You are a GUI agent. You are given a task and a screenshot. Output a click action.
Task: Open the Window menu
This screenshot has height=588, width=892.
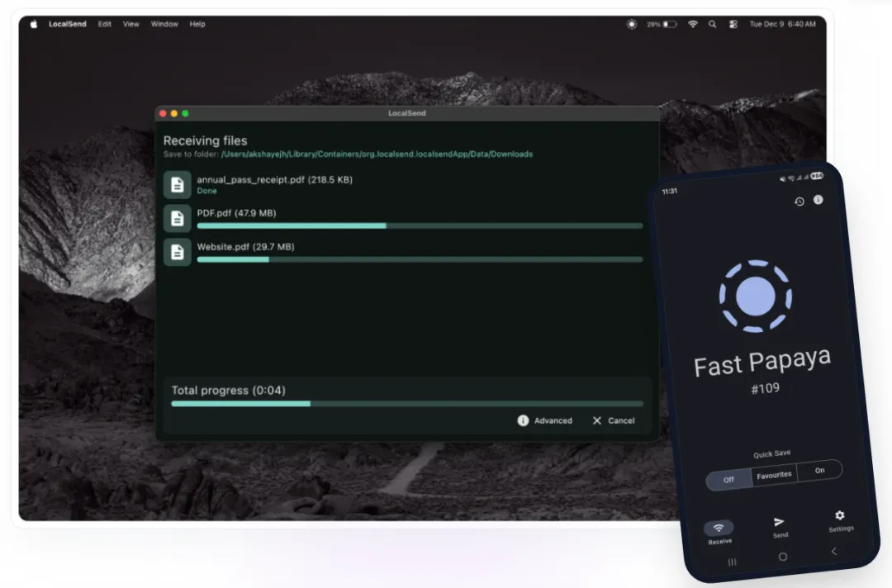(x=164, y=24)
